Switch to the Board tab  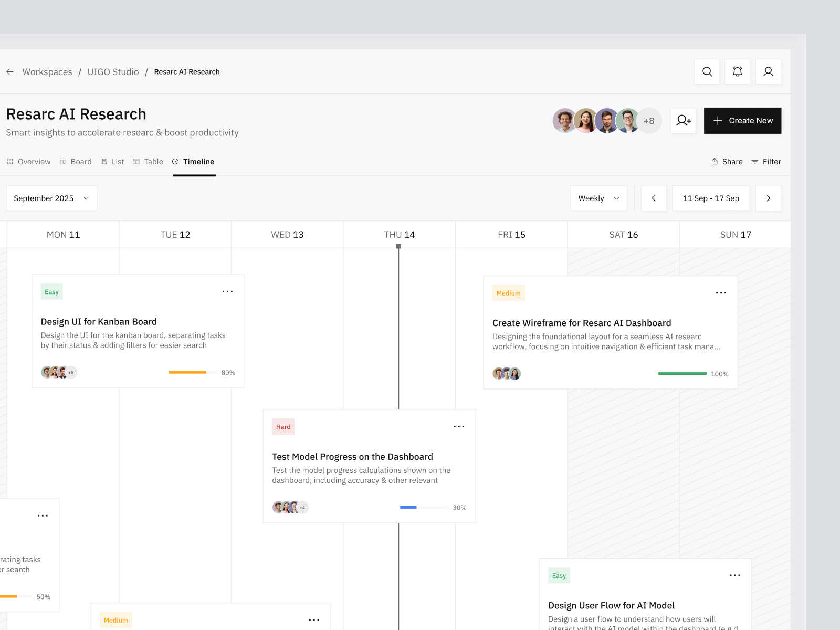coord(76,162)
